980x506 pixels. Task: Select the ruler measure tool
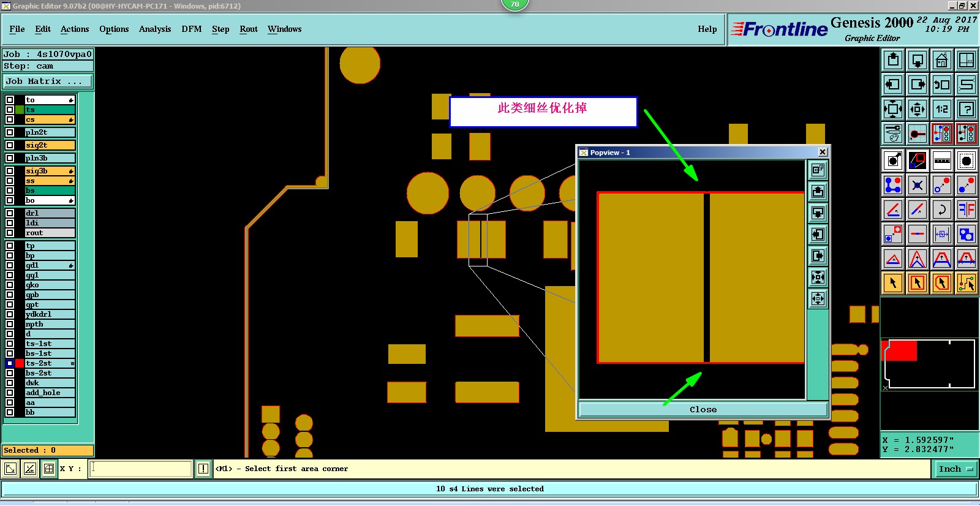[x=942, y=160]
